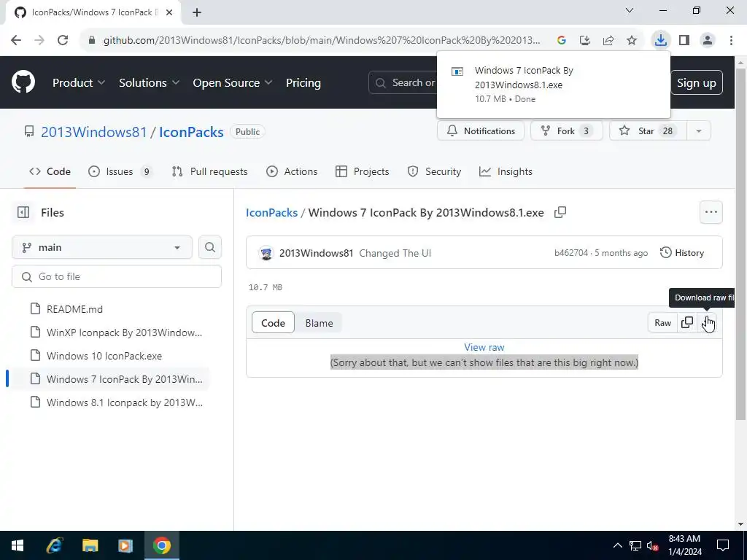
Task: Toggle the Chrome side panel icon
Action: click(684, 40)
